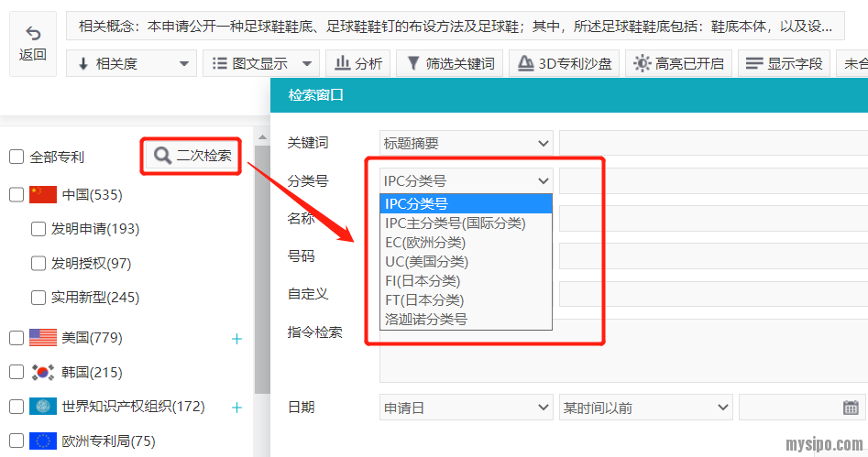
Task: Choose 洛迦诺分类号 option in the list
Action: pos(426,320)
